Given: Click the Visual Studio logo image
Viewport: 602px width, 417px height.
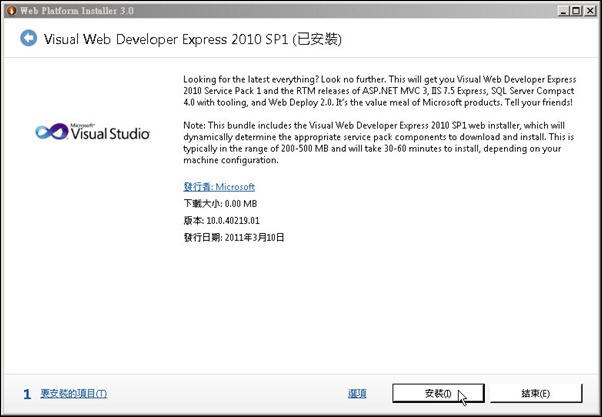Looking at the screenshot, I should click(x=92, y=131).
